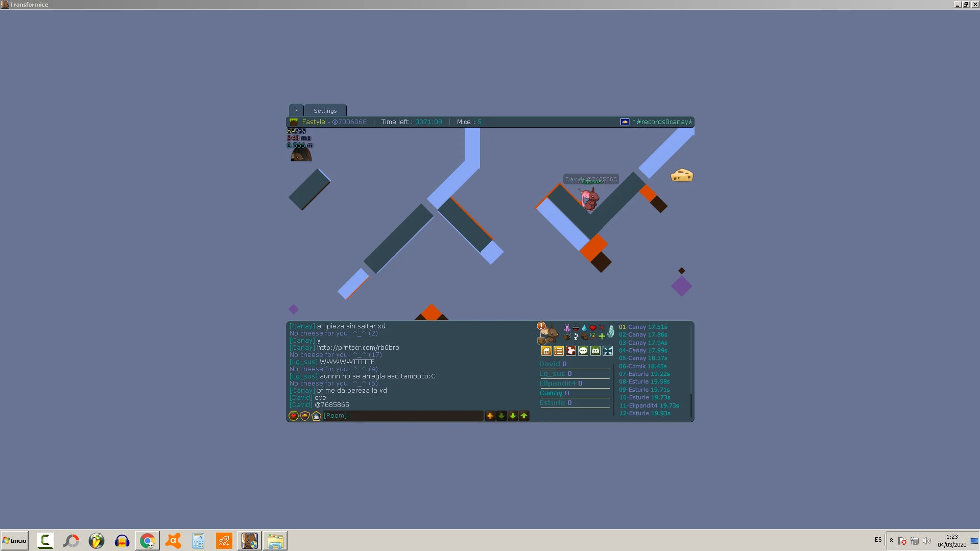Click the blue feather icon
The height and width of the screenshot is (551, 980).
tap(611, 331)
